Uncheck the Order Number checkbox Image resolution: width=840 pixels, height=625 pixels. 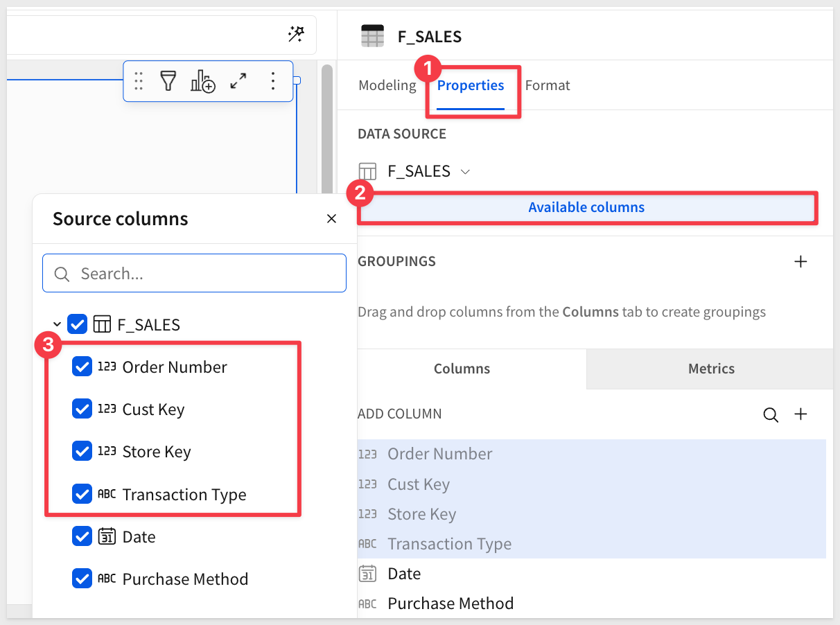(x=82, y=367)
